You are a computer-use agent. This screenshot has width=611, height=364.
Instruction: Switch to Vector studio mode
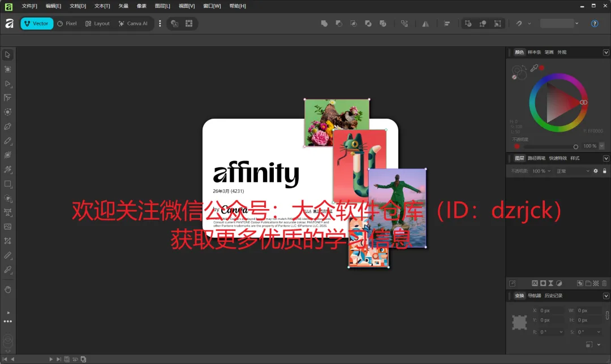[37, 23]
